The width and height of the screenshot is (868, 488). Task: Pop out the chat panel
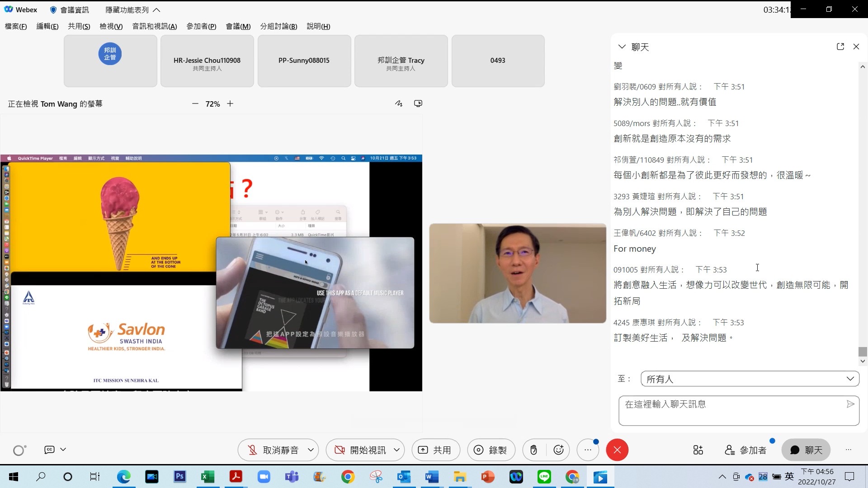click(840, 47)
